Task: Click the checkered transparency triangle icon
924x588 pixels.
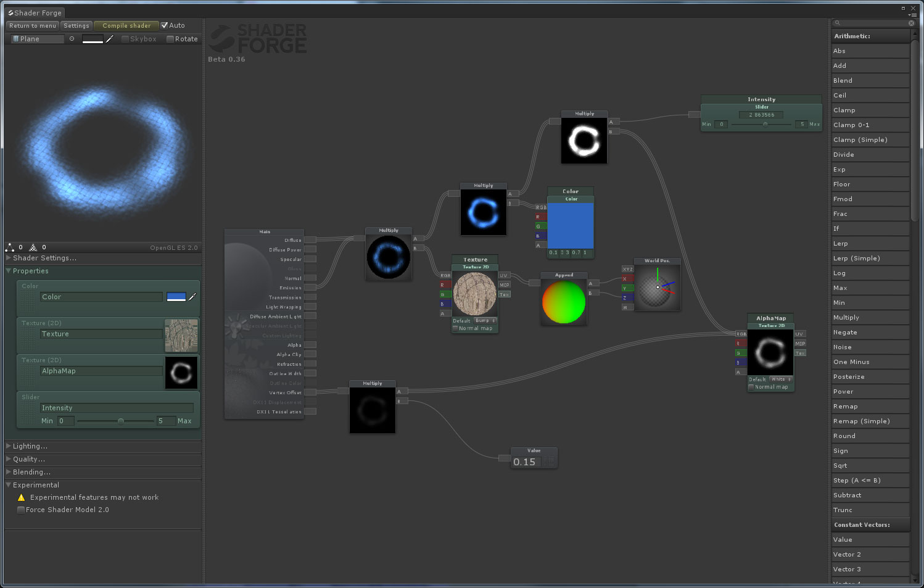Action: (33, 247)
